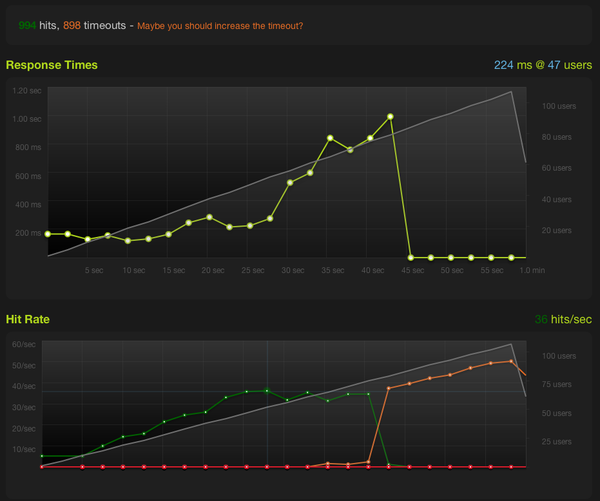Click '100 users' label in Response Times chart
Screen dimensions: 600x501
tap(559, 106)
